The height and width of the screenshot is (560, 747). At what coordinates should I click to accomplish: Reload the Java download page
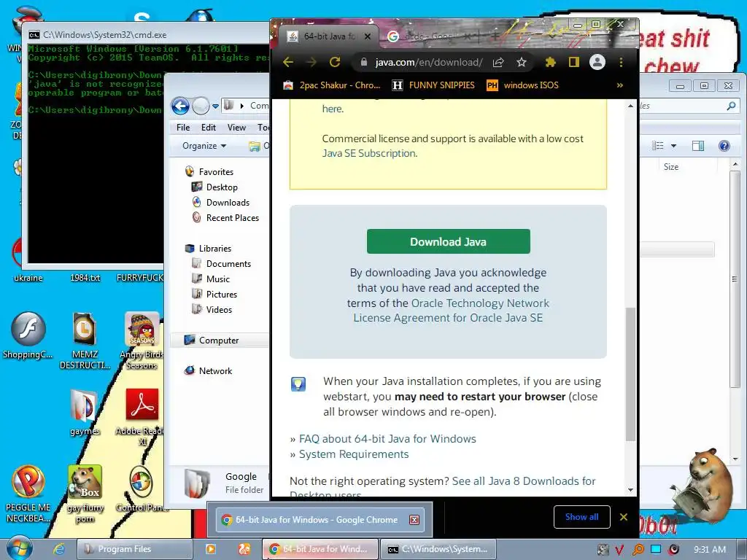pyautogui.click(x=335, y=63)
